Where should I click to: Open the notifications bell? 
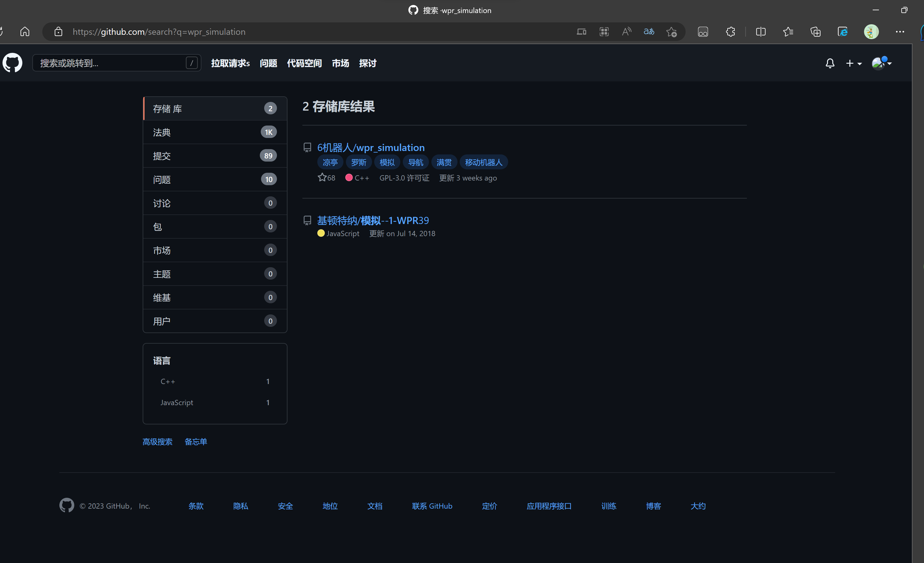[830, 63]
